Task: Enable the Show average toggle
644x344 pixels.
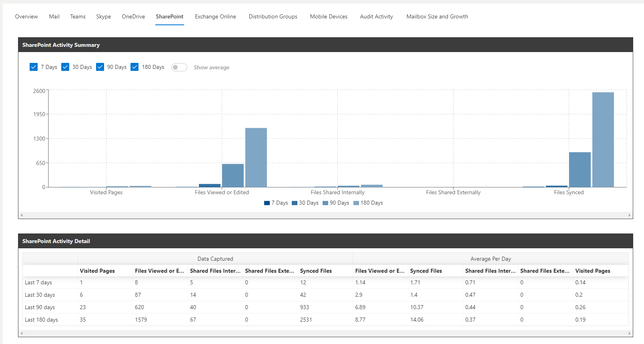Action: coord(179,67)
